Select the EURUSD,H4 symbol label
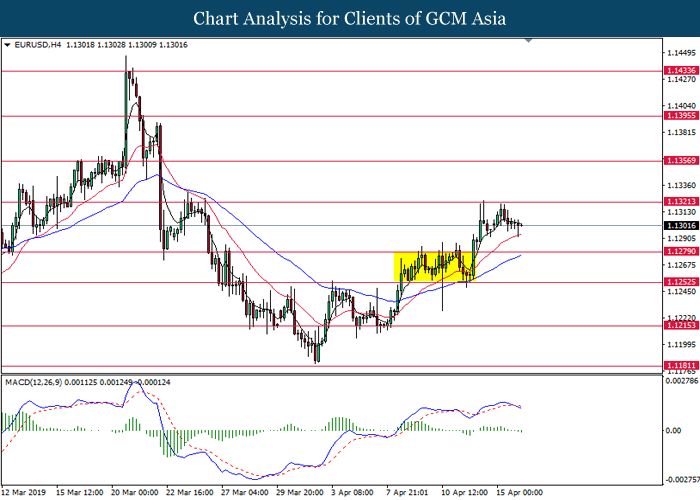The width and height of the screenshot is (700, 500). pos(37,45)
